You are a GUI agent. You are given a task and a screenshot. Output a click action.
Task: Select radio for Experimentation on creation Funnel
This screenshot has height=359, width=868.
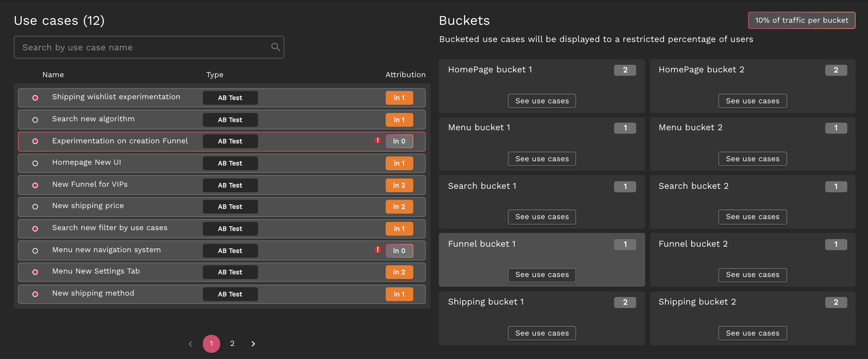(35, 141)
